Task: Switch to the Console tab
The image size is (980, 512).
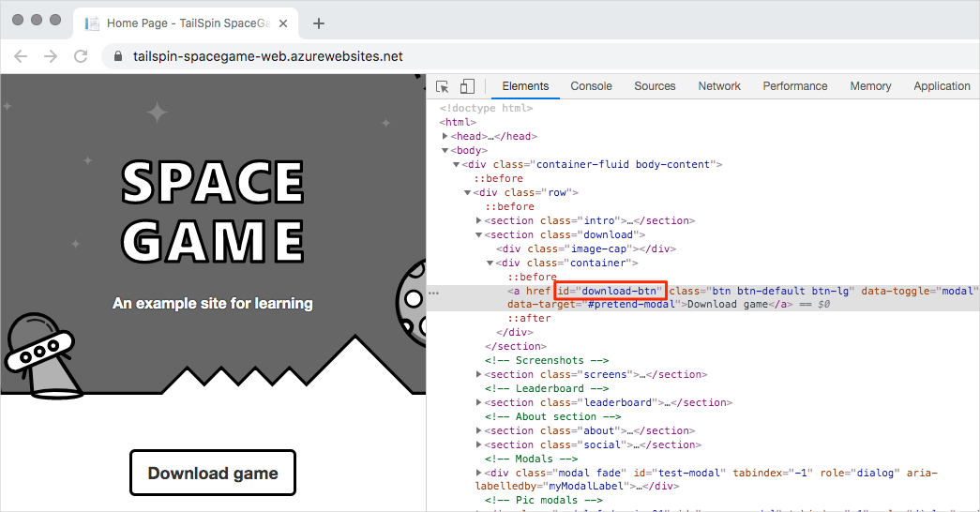Action: point(591,86)
